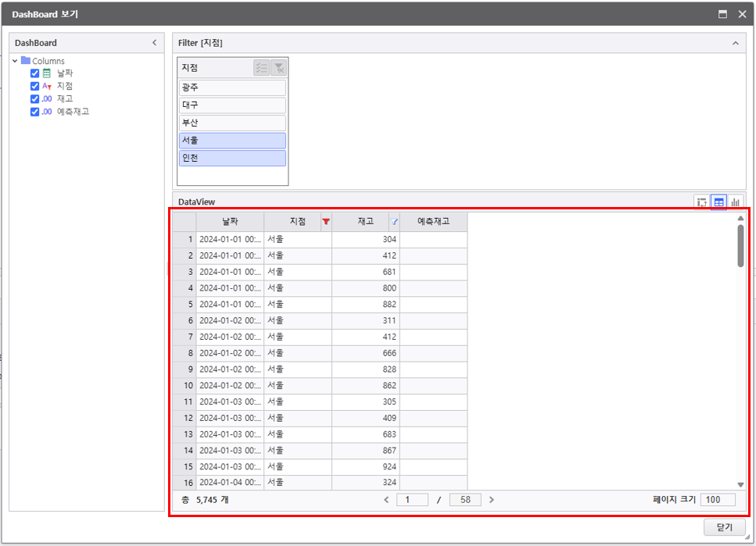Toggle the 예측재고 column checkbox

(34, 112)
